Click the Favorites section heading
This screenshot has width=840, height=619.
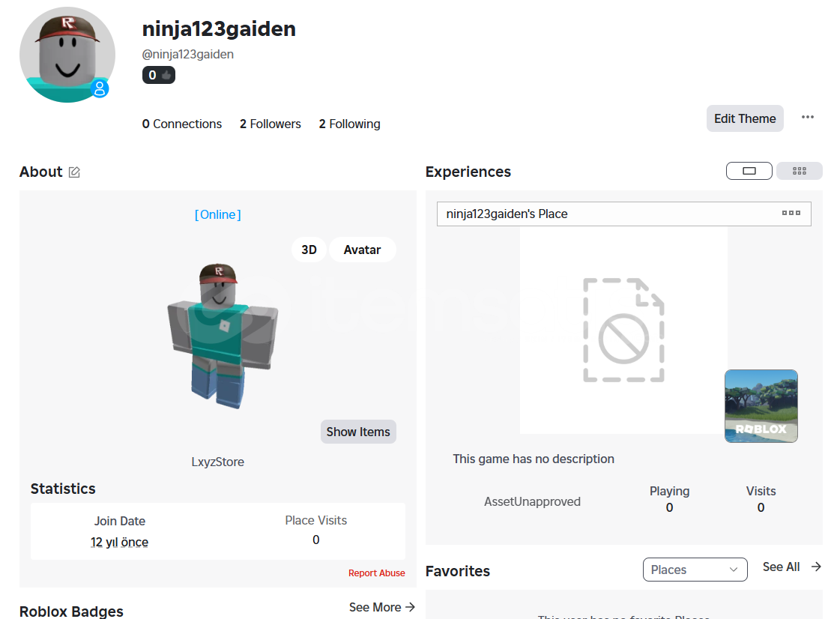[458, 571]
